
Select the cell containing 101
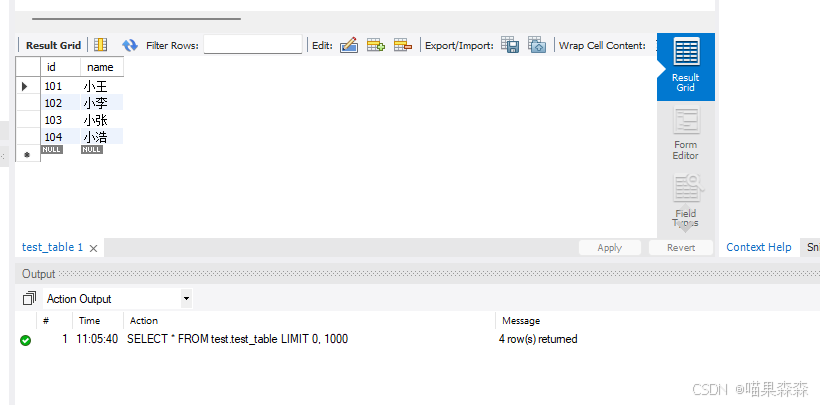(x=61, y=86)
